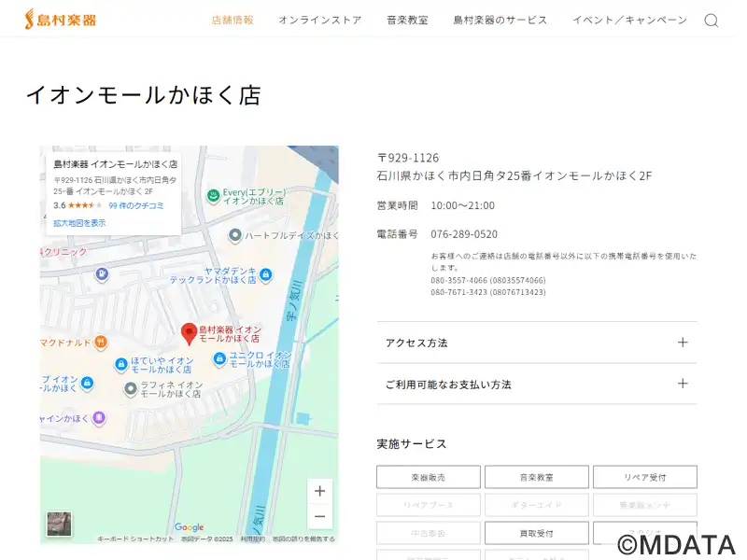Screen dimensions: 747x560
Task: Click the Yamada Denki shopping marker
Action: click(266, 274)
